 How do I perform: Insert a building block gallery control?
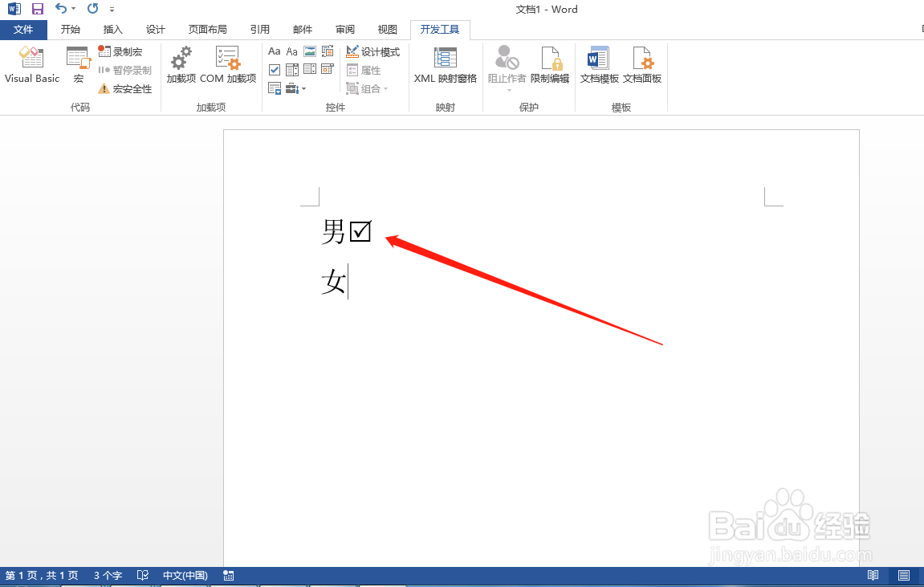click(328, 51)
